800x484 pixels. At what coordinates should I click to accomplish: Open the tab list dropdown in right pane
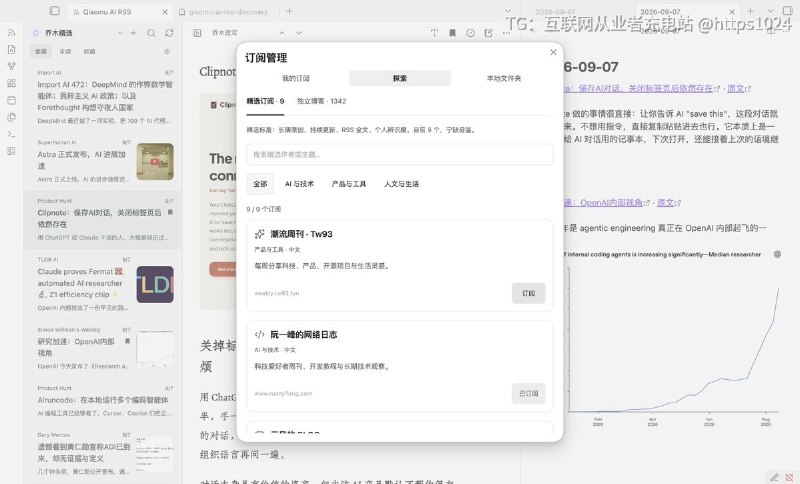click(x=770, y=11)
